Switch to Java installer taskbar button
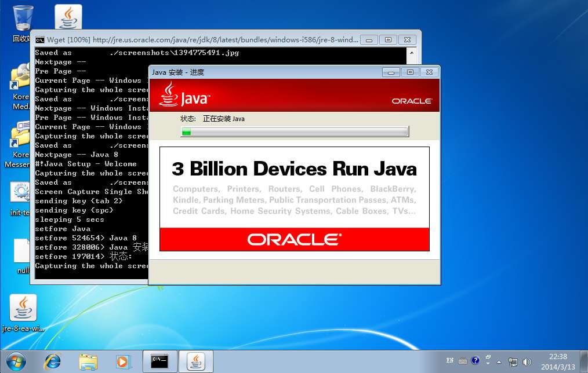Image resolution: width=588 pixels, height=373 pixels. pos(195,361)
